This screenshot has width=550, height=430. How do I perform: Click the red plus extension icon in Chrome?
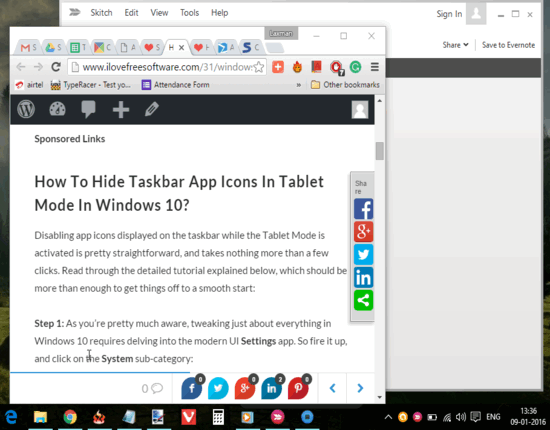tap(278, 67)
